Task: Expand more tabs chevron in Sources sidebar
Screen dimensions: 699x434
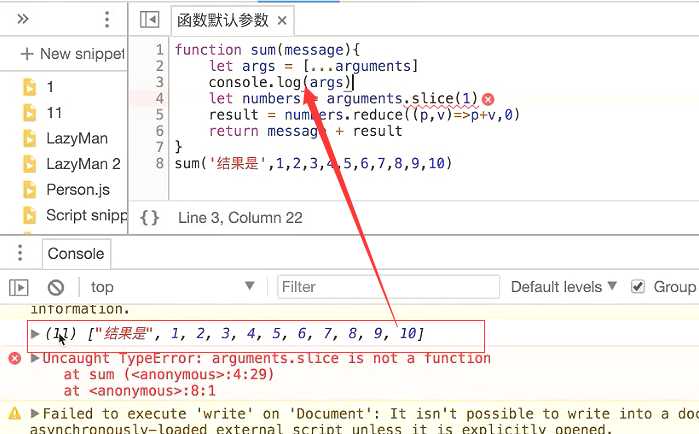Action: point(23,19)
